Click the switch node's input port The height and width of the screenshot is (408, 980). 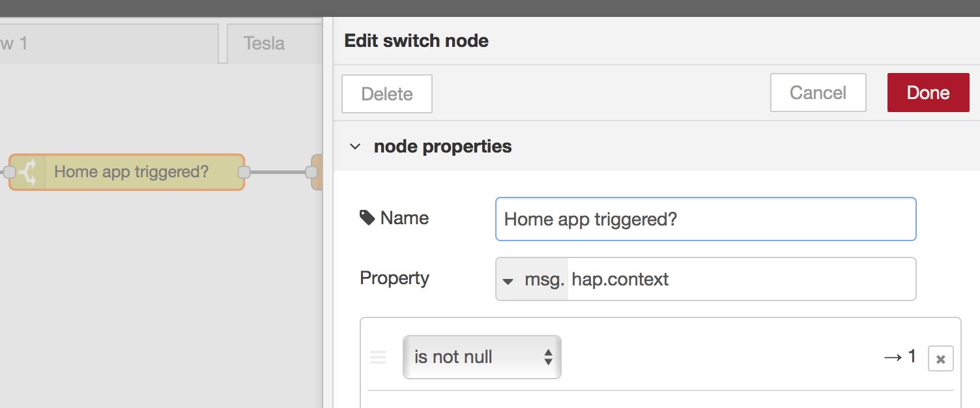(9, 172)
